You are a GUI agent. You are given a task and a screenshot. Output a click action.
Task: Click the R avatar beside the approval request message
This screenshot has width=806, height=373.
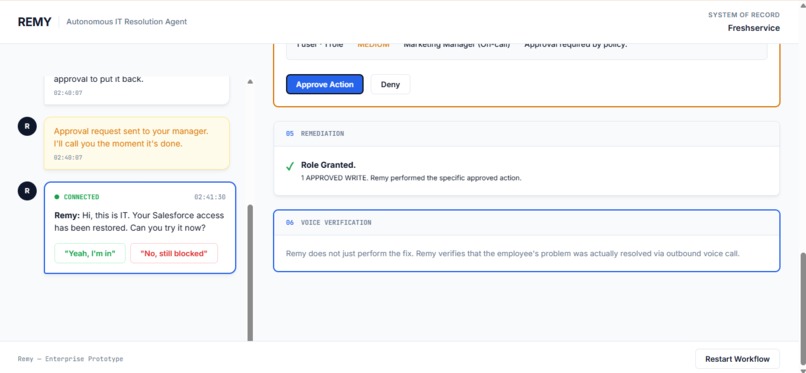(x=27, y=126)
